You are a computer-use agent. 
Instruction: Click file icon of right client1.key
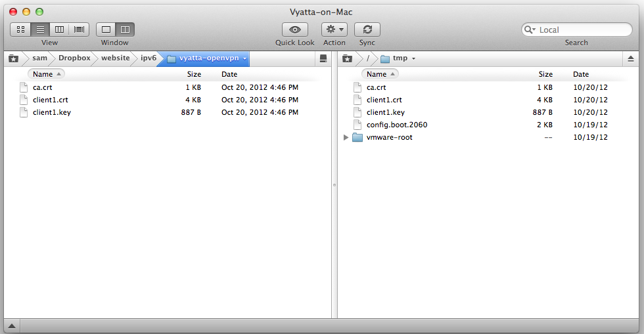357,112
